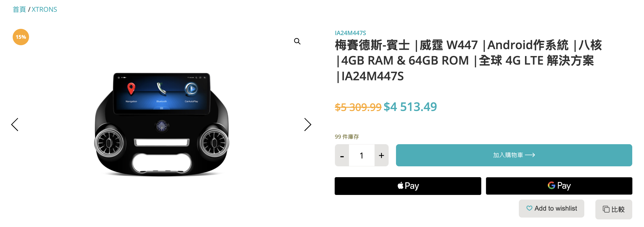Decrease quantity with the minus button
This screenshot has height=227, width=644.
coord(342,155)
